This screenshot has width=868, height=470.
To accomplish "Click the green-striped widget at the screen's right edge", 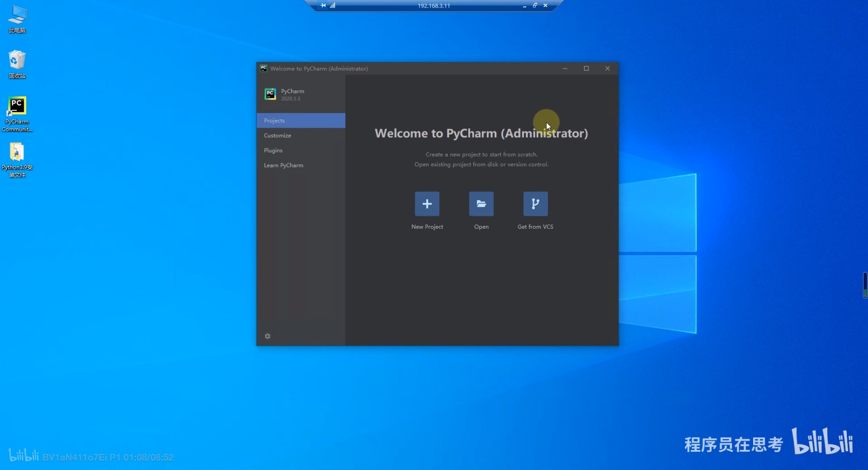I will pyautogui.click(x=865, y=285).
